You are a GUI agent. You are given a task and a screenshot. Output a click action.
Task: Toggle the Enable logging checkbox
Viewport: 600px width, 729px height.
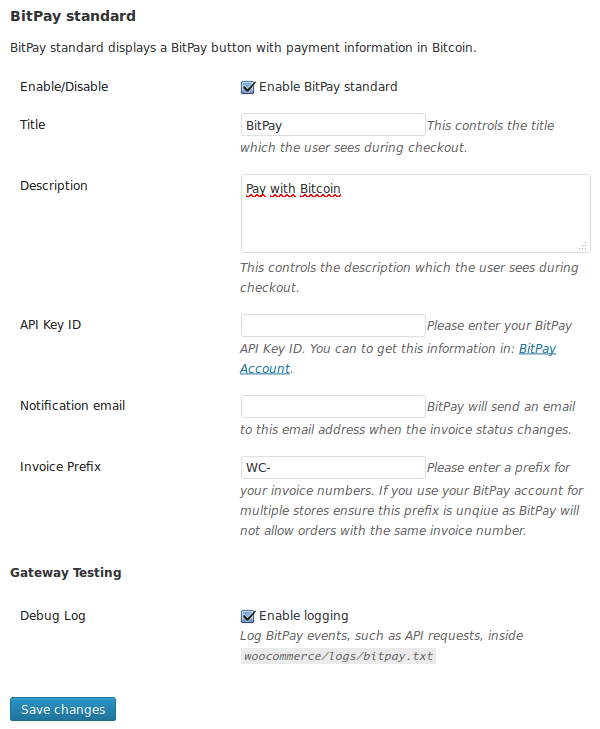coord(248,616)
